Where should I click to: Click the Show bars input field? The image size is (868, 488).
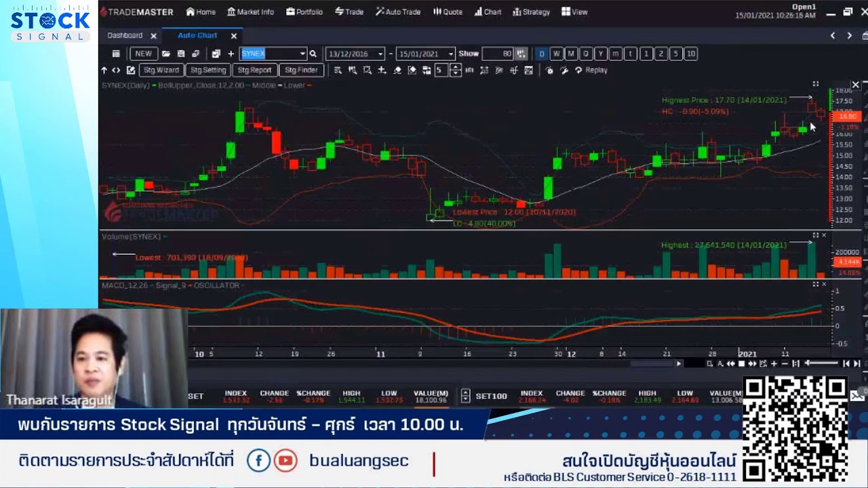pyautogui.click(x=497, y=54)
